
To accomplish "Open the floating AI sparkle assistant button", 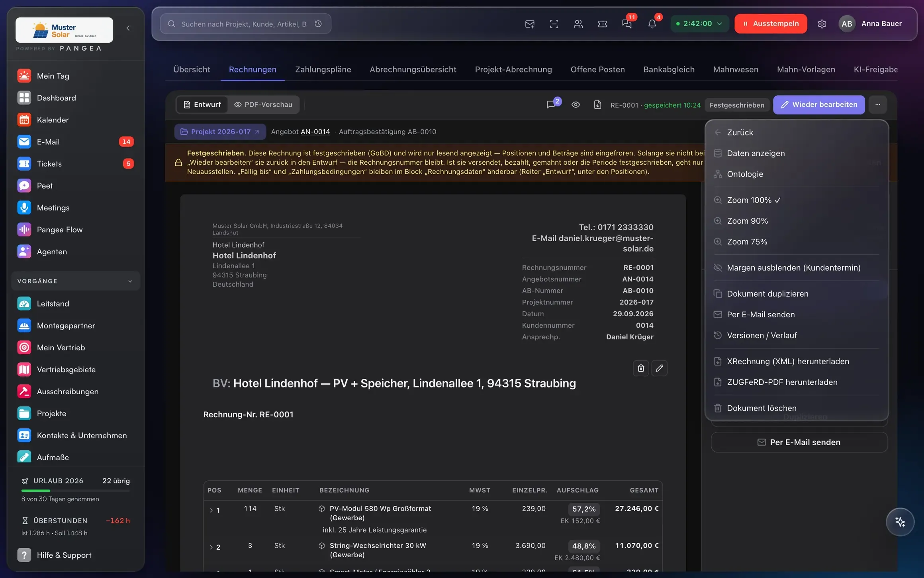I will point(900,522).
